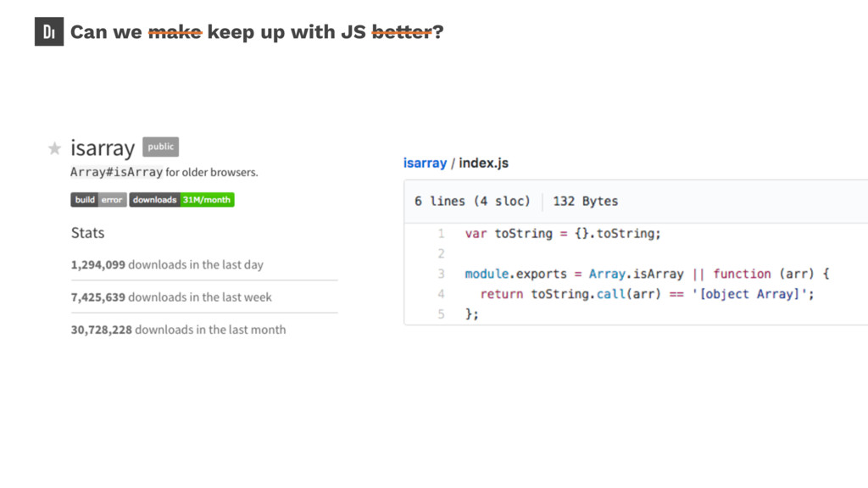Click the Array#isArray description text
This screenshot has width=868, height=488.
pos(164,172)
